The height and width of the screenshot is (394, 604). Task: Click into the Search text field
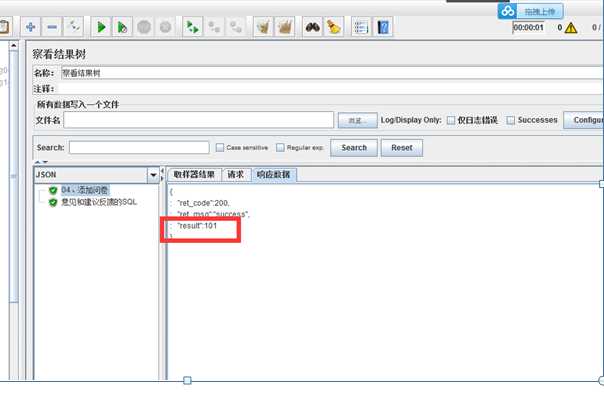tap(139, 148)
